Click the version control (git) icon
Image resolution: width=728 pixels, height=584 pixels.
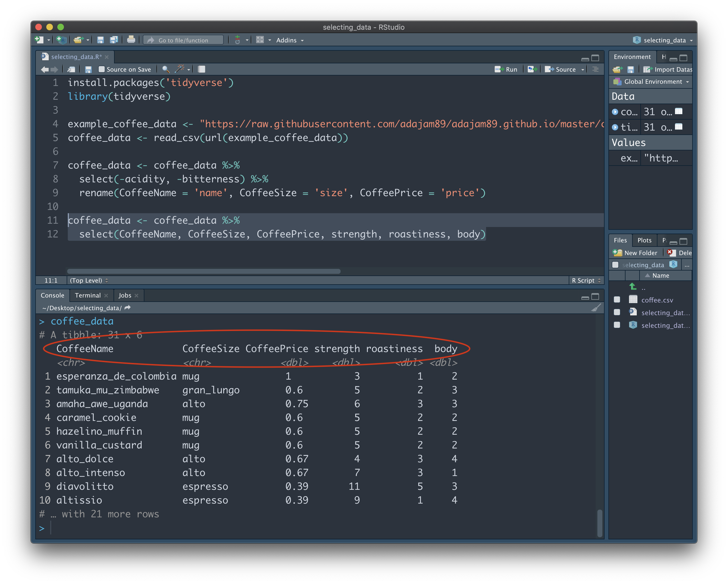(x=237, y=40)
